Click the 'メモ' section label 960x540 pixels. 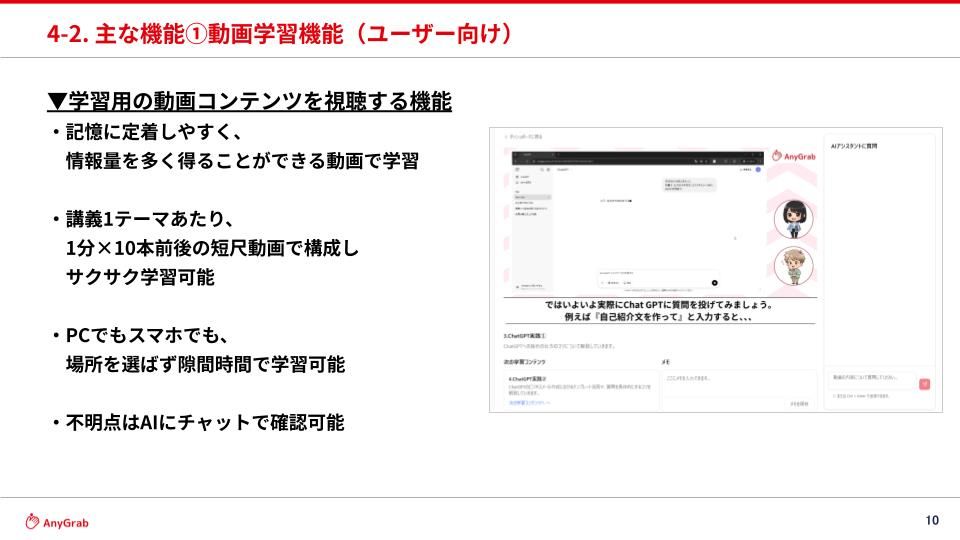[666, 362]
